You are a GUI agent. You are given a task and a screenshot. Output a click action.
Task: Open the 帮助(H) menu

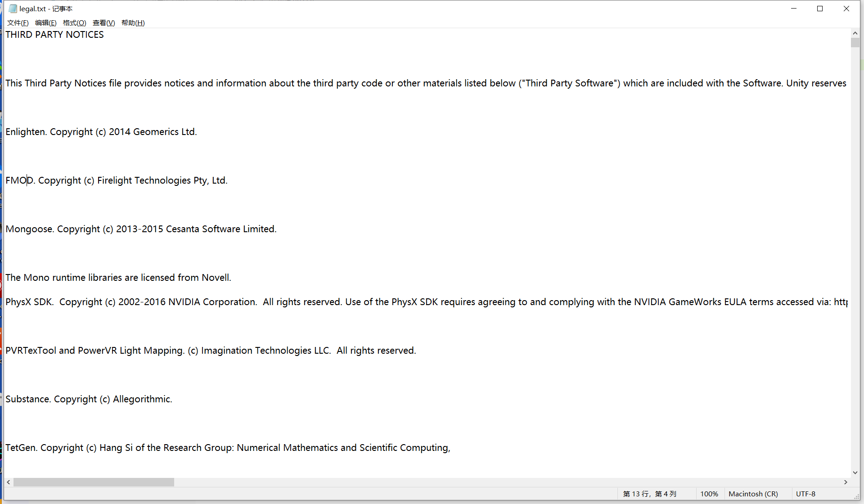click(133, 23)
